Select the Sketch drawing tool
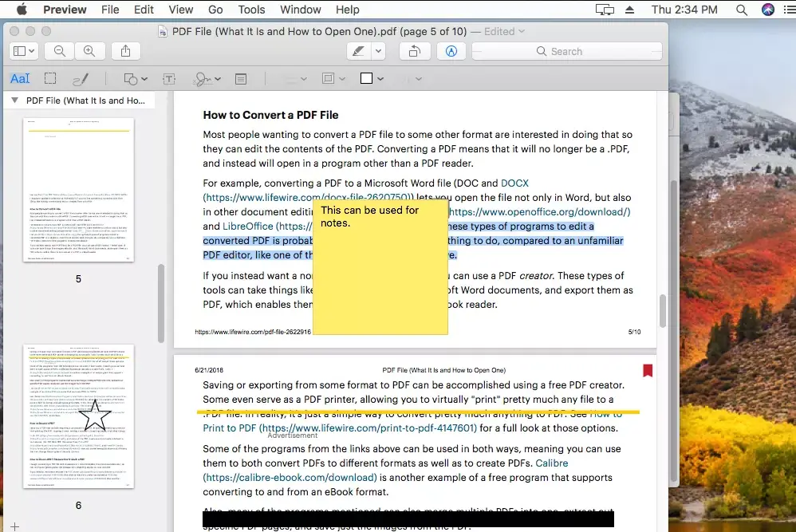Screen dimensions: 796x532 click(81, 79)
